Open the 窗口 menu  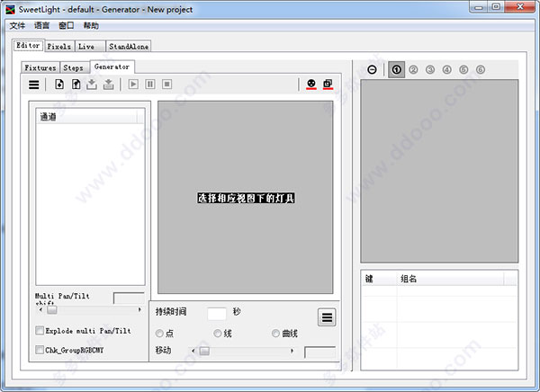click(66, 25)
